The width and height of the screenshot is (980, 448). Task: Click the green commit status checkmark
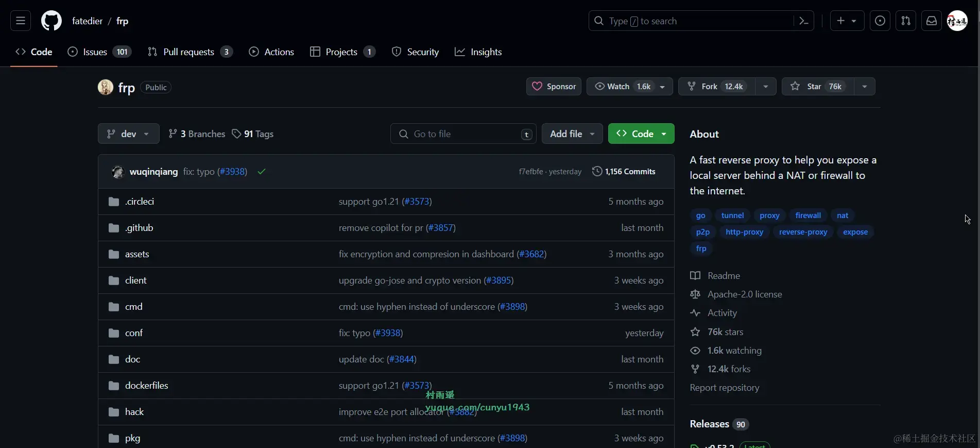262,172
